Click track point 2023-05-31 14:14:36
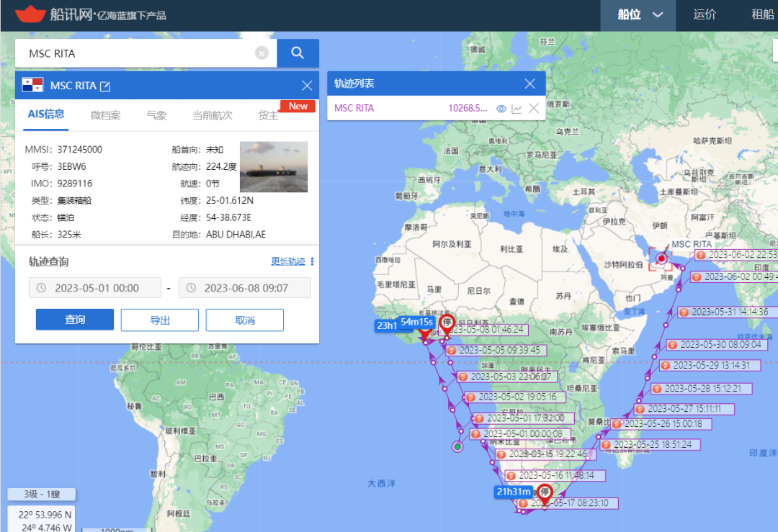This screenshot has width=778, height=532. coord(728,312)
